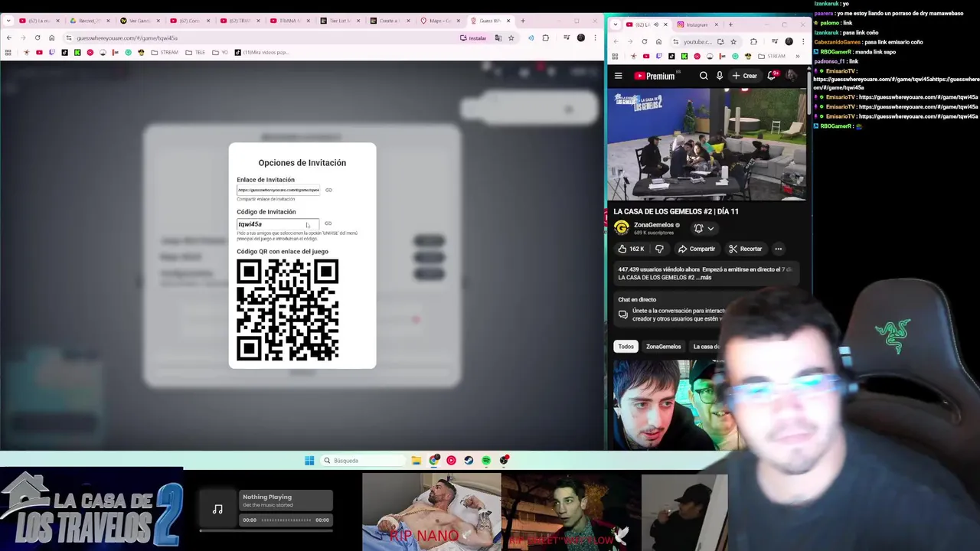This screenshot has height=551, width=980.
Task: Open the ZonaGemelos channel avatar
Action: click(x=622, y=228)
